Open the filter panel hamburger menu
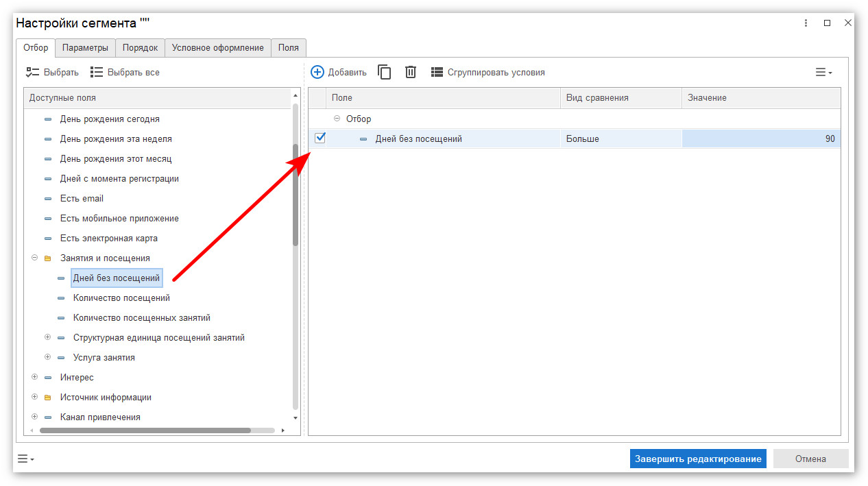 click(823, 72)
